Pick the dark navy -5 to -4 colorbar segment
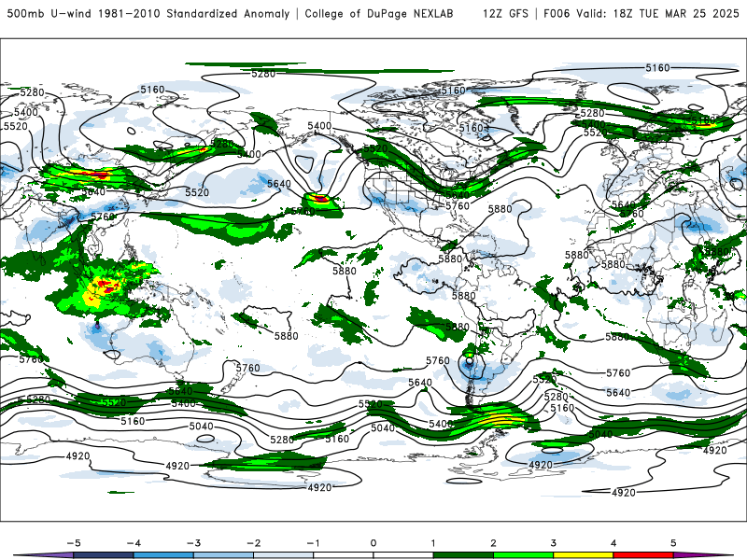 pyautogui.click(x=104, y=555)
